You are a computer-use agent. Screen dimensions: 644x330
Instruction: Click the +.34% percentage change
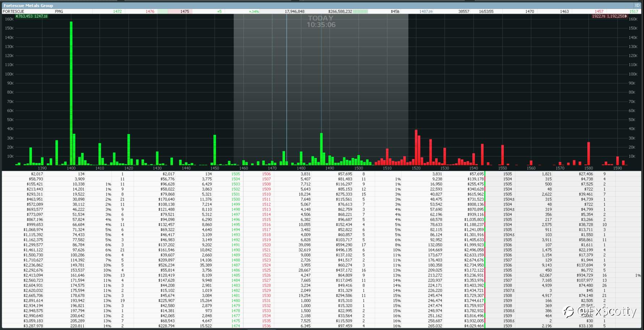pos(254,12)
